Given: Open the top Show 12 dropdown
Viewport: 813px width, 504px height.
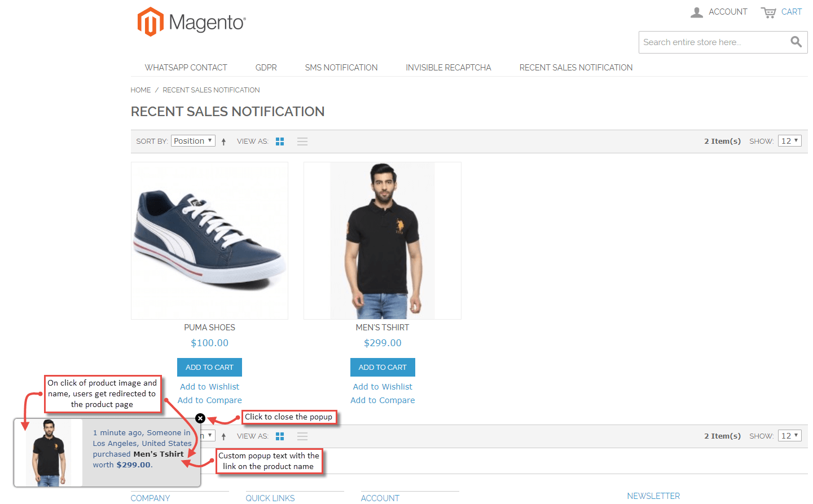Looking at the screenshot, I should (790, 141).
